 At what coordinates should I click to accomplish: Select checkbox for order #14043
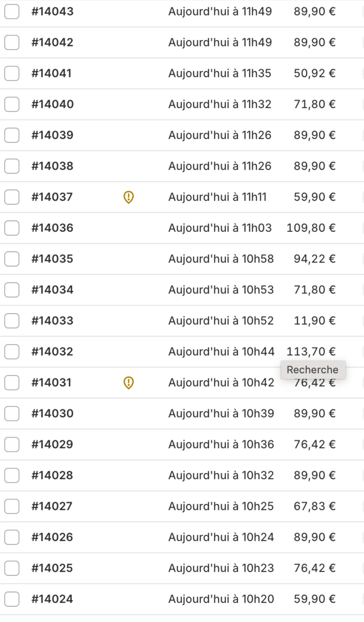click(x=12, y=12)
